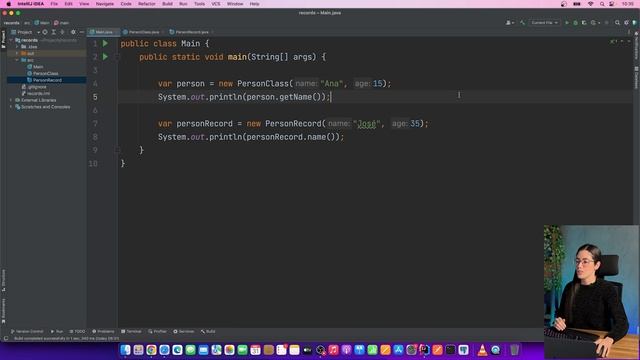
Task: Click the Spotlight search icon in menu bar
Action: [602, 4]
